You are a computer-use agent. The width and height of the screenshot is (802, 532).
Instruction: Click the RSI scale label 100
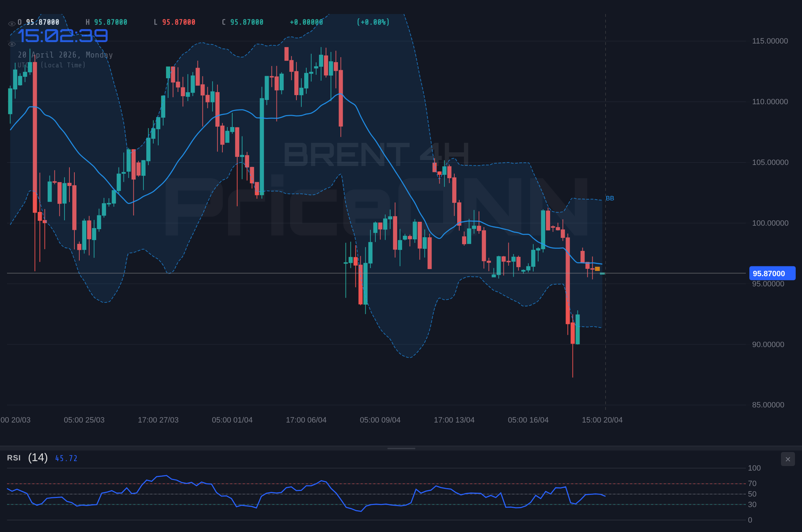(754, 468)
